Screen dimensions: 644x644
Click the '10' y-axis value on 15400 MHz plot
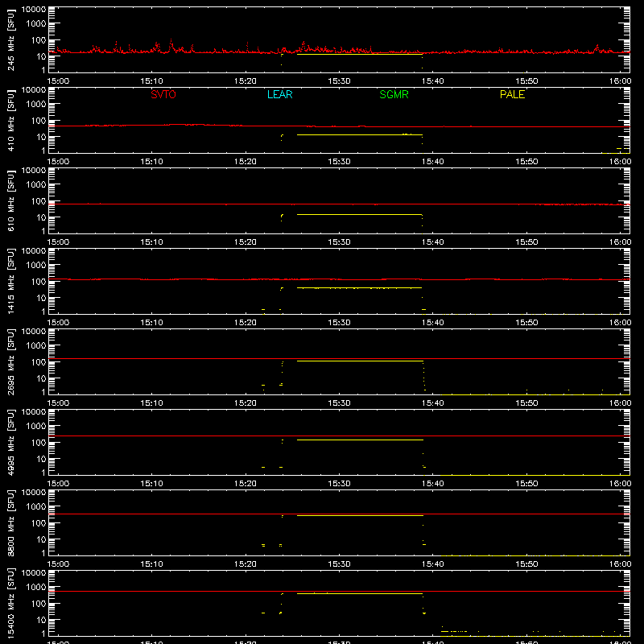click(x=41, y=620)
